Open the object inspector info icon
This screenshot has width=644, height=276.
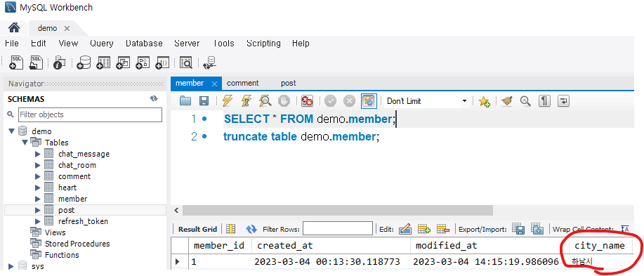[x=59, y=63]
